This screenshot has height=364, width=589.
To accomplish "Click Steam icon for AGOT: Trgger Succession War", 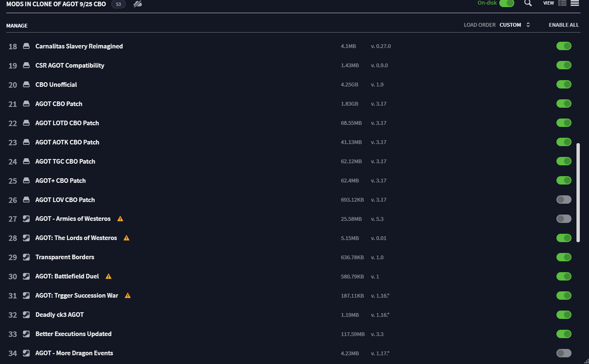I will 26,296.
